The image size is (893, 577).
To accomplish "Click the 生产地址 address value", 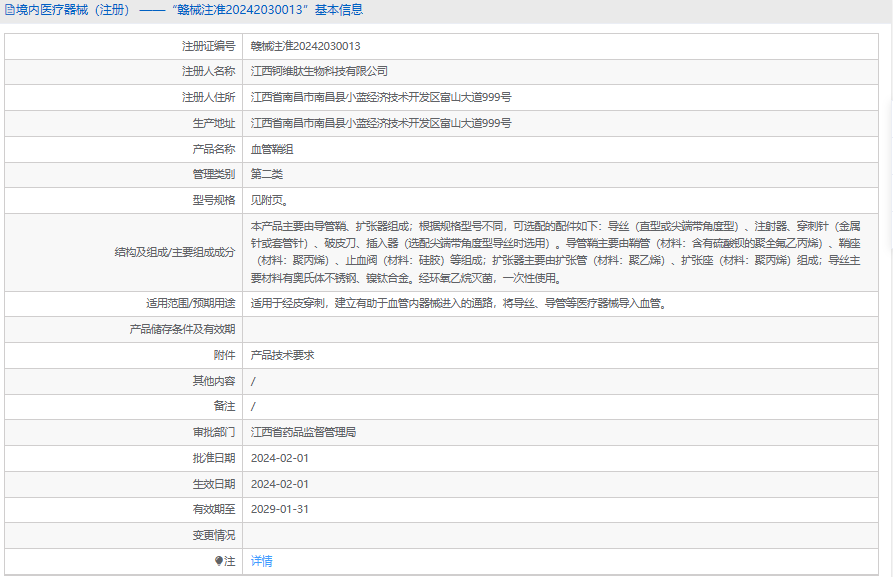I will (381, 123).
